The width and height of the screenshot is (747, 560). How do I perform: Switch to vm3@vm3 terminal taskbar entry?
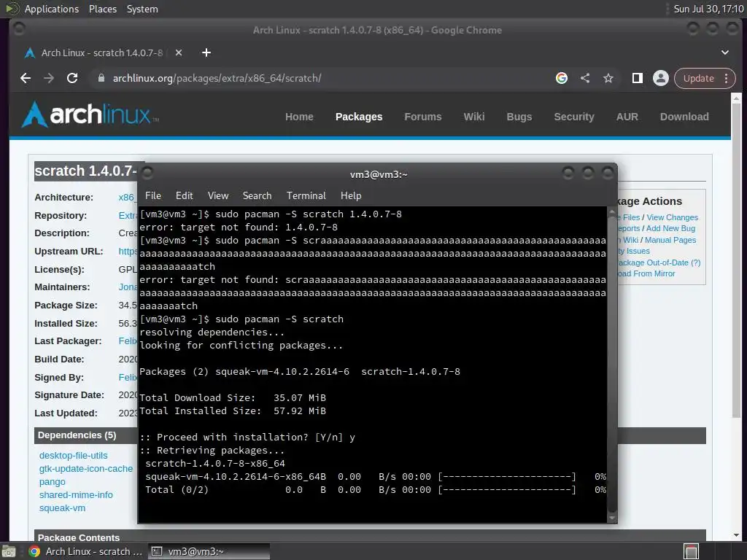(209, 551)
